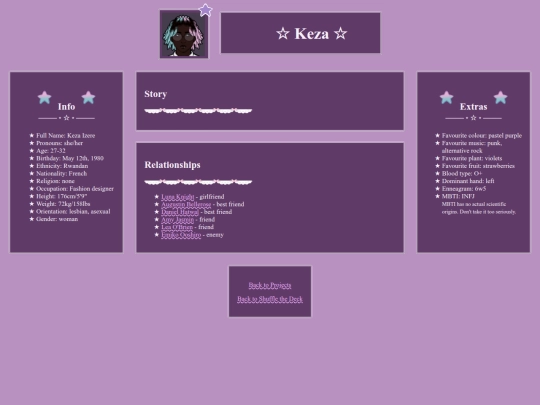Viewport: 540px width, 405px height.
Task: Select the 'Enneagram: 6w5' line
Action: pyautogui.click(x=464, y=189)
